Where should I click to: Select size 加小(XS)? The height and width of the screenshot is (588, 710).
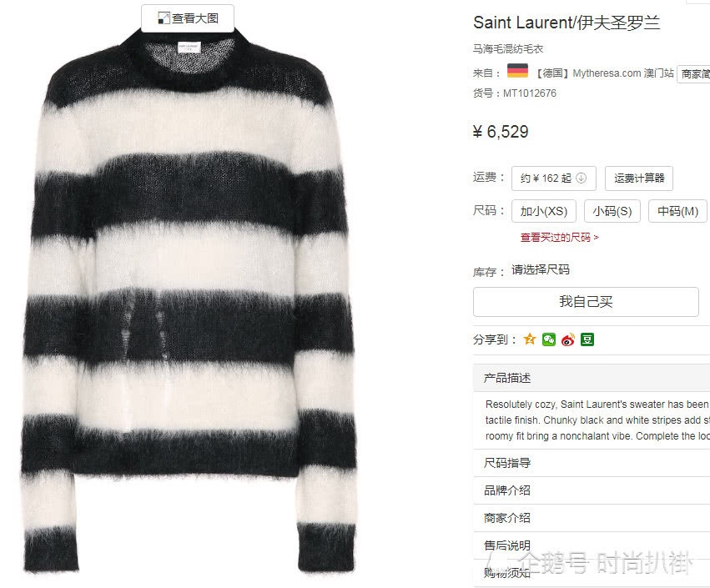[544, 211]
